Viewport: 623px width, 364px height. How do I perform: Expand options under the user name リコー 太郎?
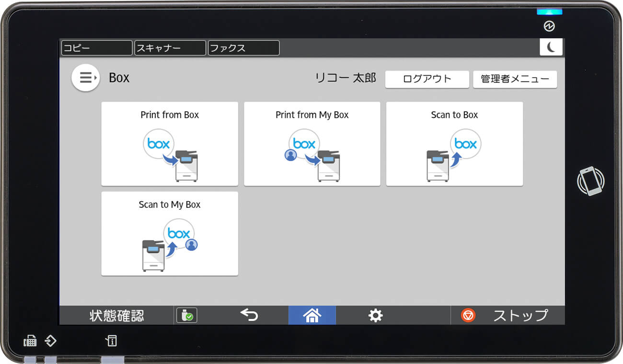click(x=346, y=78)
